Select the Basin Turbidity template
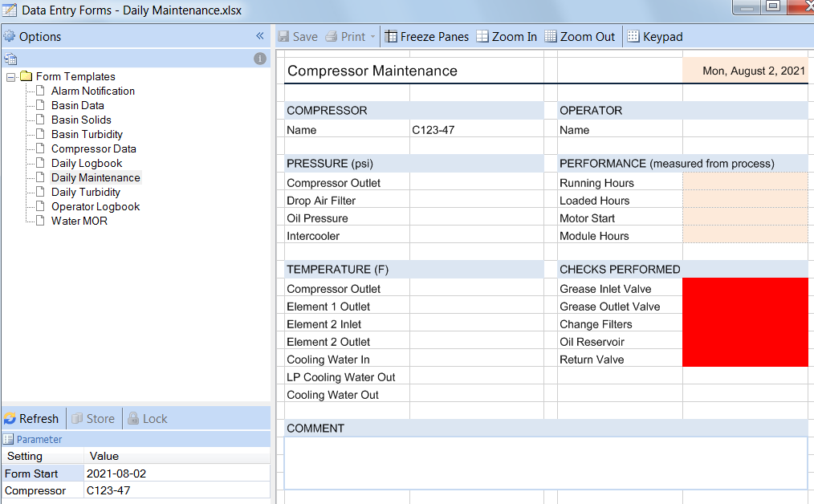This screenshot has height=504, width=814. click(88, 135)
